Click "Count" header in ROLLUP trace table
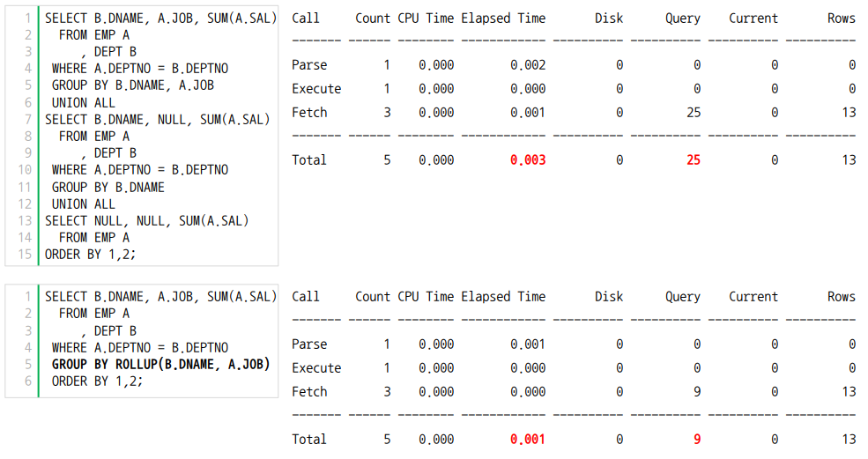Viewport: 868px width, 459px height. [373, 297]
